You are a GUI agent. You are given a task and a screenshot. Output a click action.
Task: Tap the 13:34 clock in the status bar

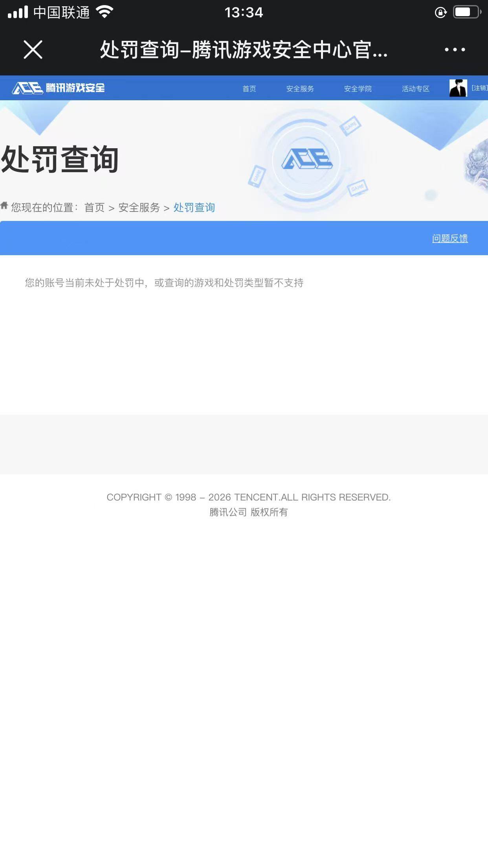[244, 13]
